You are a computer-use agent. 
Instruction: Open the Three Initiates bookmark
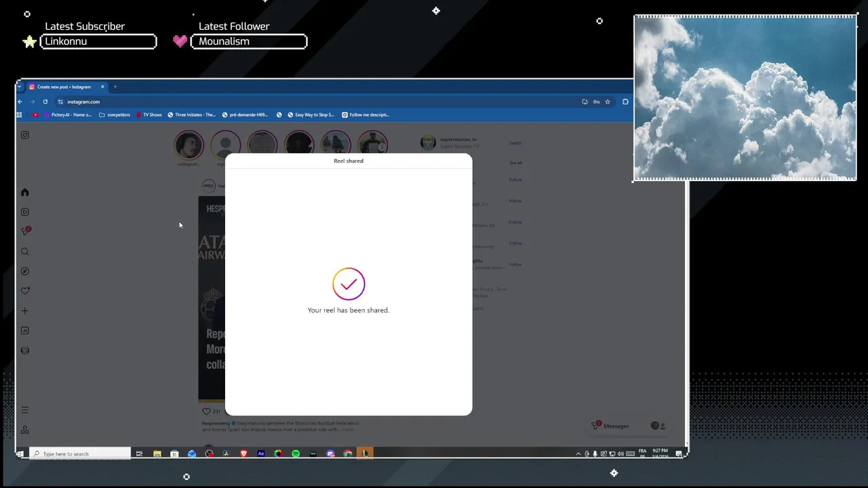[x=191, y=115]
